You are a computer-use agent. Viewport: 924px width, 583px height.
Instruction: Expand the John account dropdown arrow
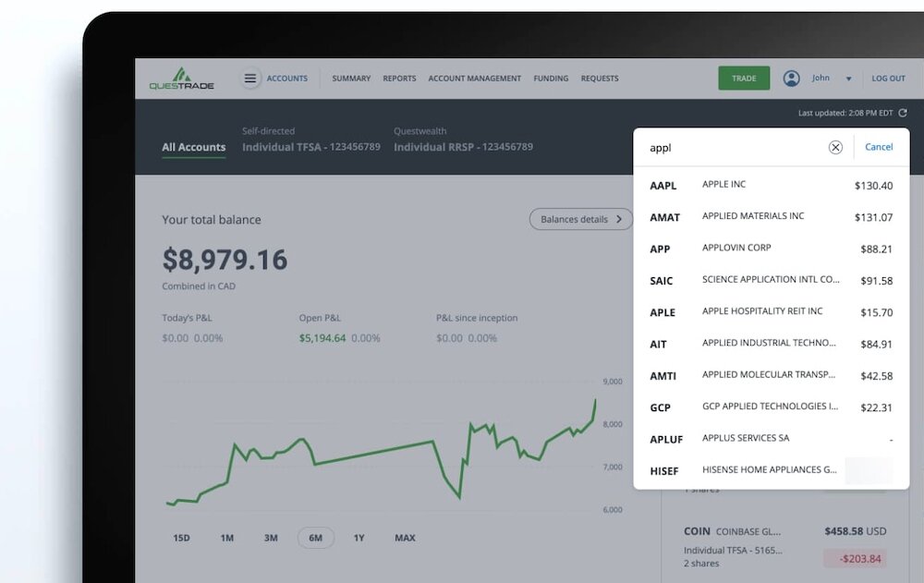point(848,79)
